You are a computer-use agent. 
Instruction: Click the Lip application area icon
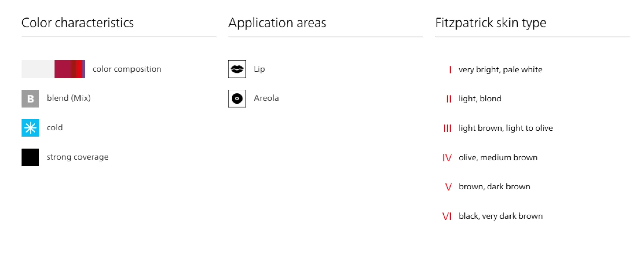(237, 69)
